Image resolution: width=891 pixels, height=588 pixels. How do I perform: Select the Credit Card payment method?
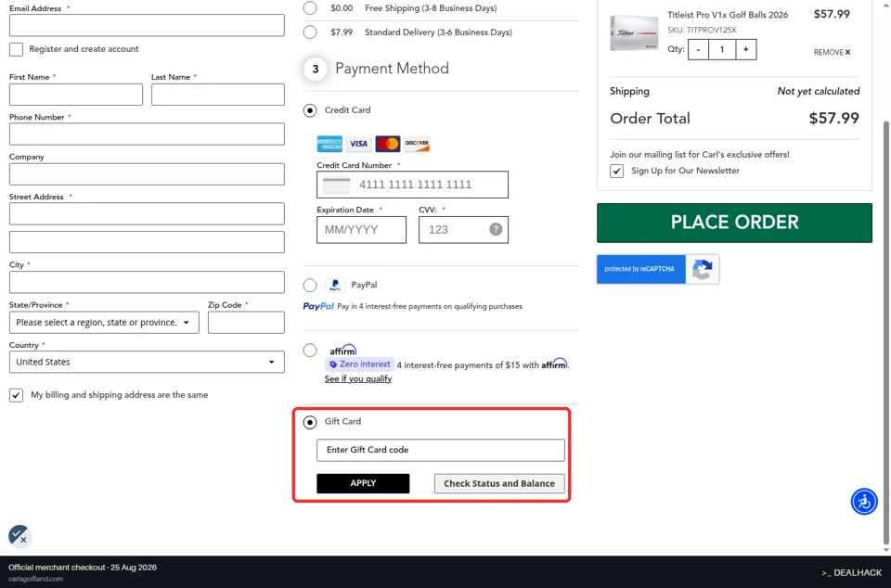point(310,110)
